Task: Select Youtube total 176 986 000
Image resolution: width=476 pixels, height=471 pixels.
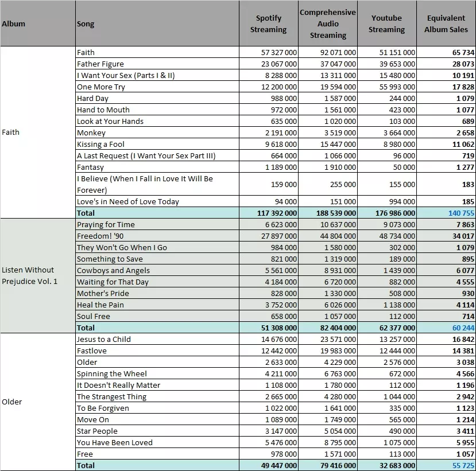Action: pos(387,213)
